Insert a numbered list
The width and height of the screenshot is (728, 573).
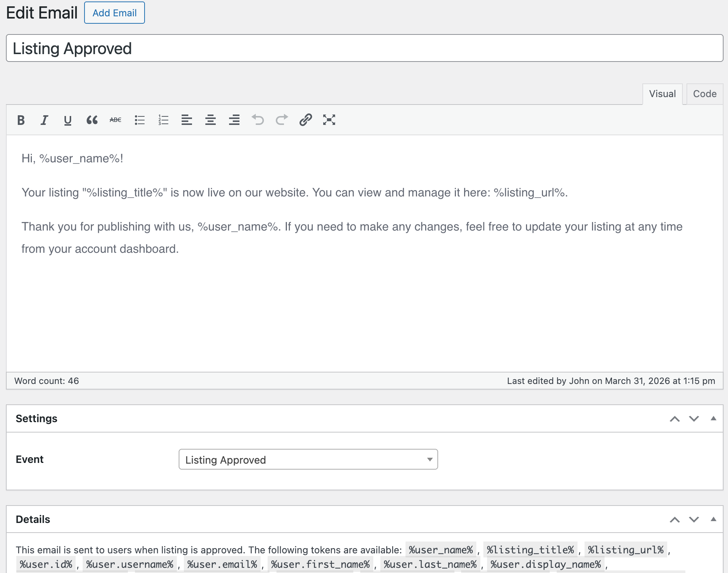coord(163,120)
